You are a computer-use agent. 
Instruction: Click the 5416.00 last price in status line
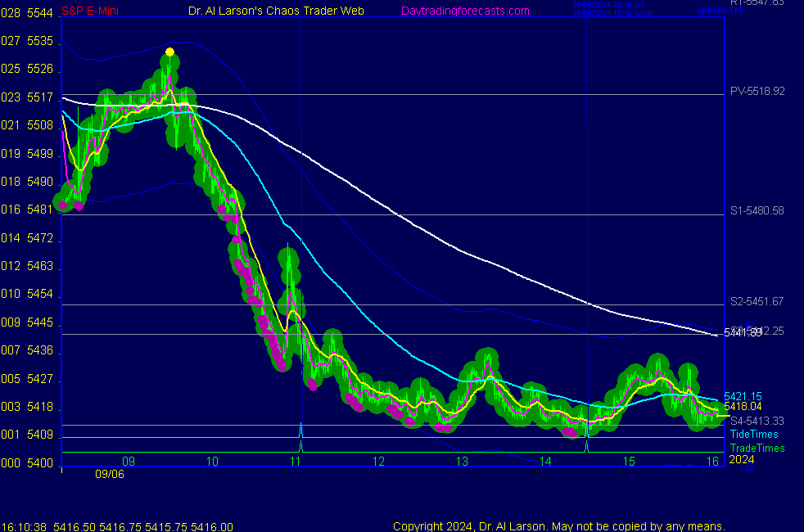click(x=212, y=527)
